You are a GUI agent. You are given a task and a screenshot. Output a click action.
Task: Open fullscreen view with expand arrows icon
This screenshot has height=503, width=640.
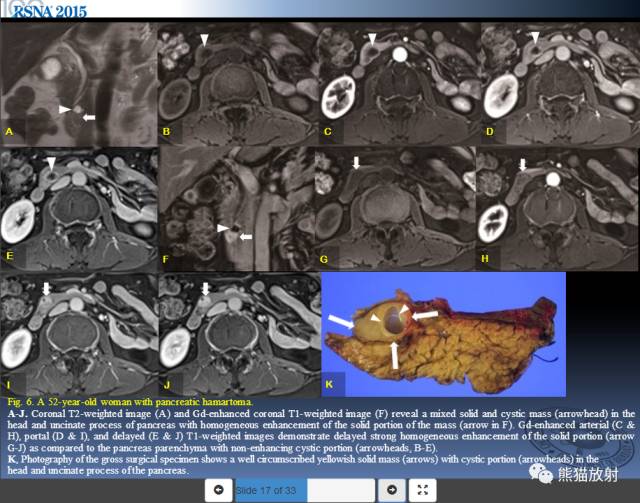click(x=423, y=490)
